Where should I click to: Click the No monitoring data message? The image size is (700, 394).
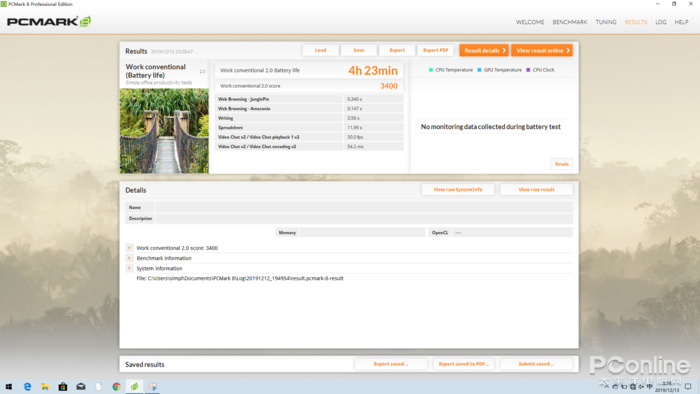coord(491,127)
